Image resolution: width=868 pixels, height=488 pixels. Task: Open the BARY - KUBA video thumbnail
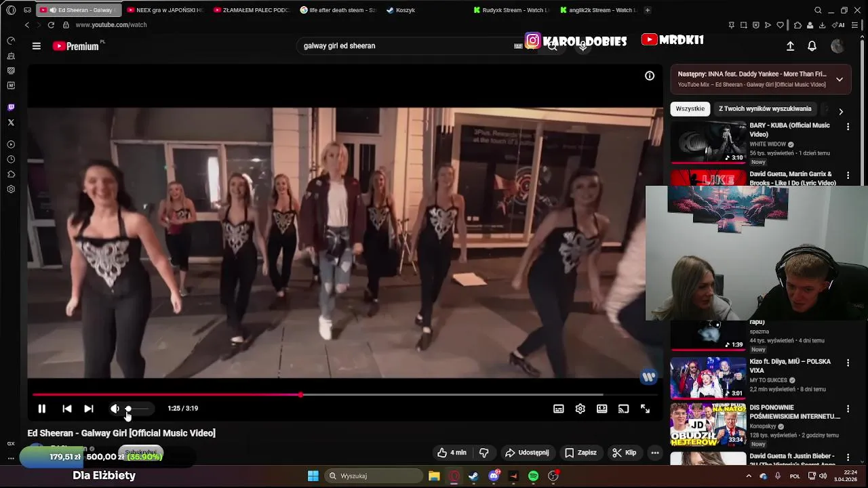708,142
